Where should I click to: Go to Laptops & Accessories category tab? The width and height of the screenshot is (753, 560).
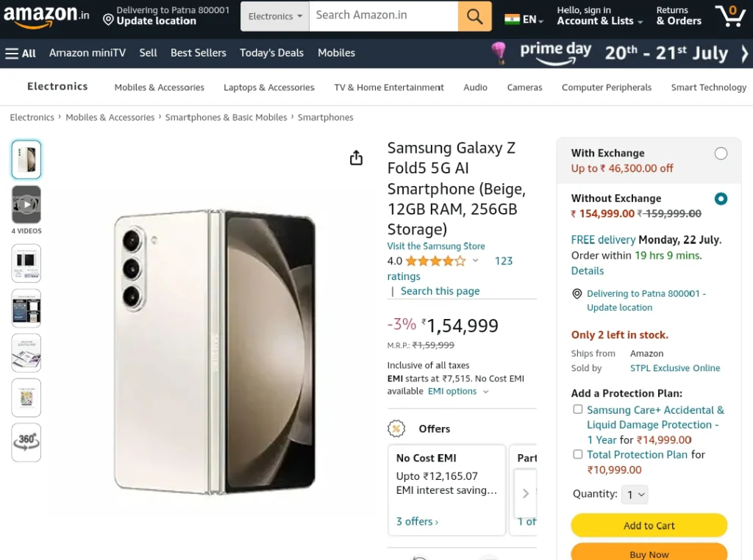click(269, 87)
